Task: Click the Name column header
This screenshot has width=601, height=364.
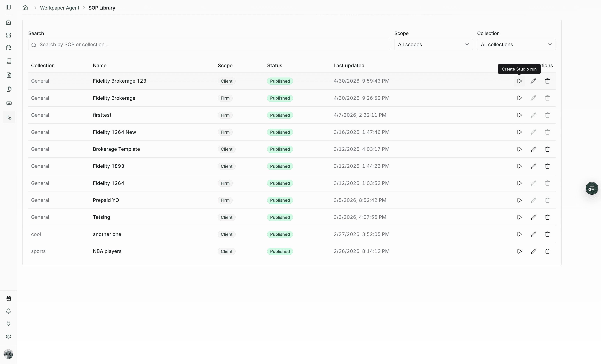Action: (x=99, y=66)
